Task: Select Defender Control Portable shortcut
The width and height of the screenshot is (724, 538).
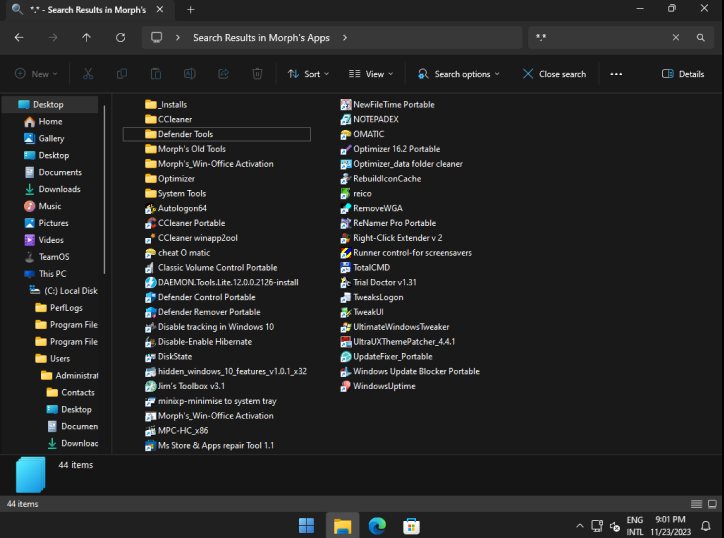Action: point(200,297)
